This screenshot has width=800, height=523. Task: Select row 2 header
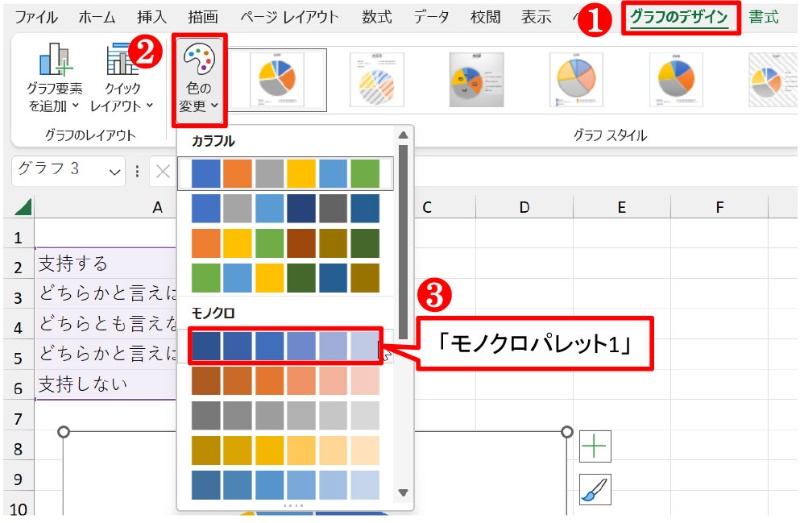coord(18,266)
